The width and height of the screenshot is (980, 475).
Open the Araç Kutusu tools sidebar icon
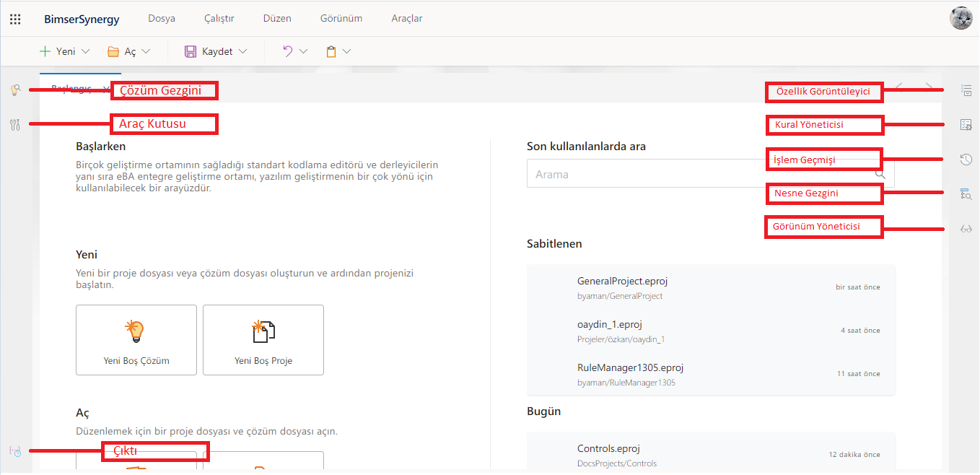14,124
